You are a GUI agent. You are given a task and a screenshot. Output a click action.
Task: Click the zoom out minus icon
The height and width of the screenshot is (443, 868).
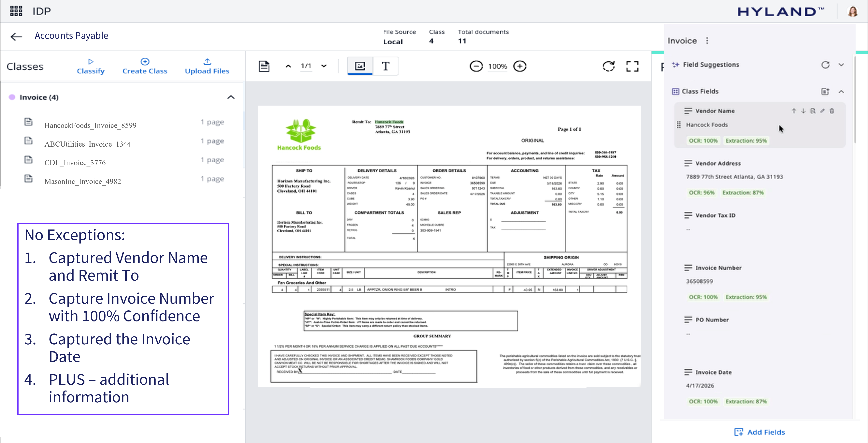tap(476, 66)
